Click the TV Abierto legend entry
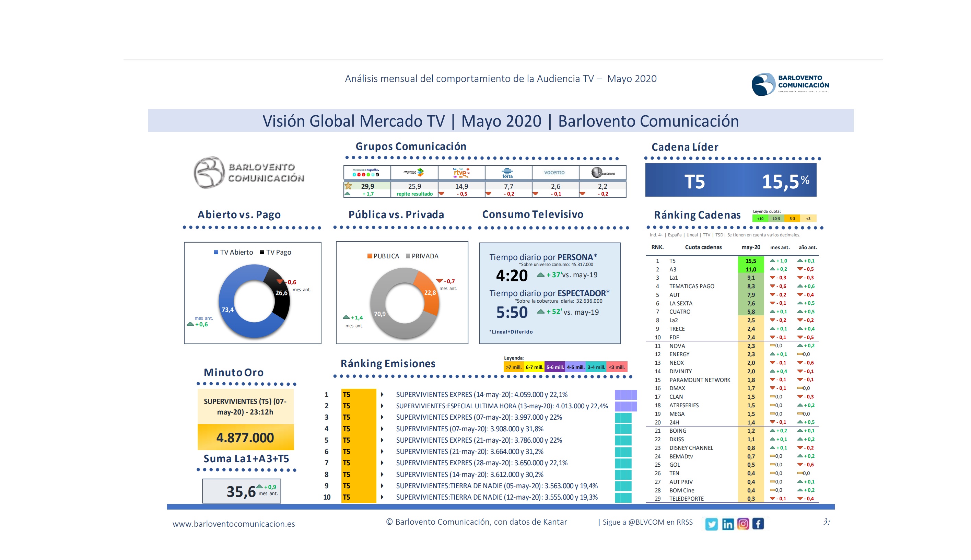The image size is (971, 560). [x=233, y=252]
